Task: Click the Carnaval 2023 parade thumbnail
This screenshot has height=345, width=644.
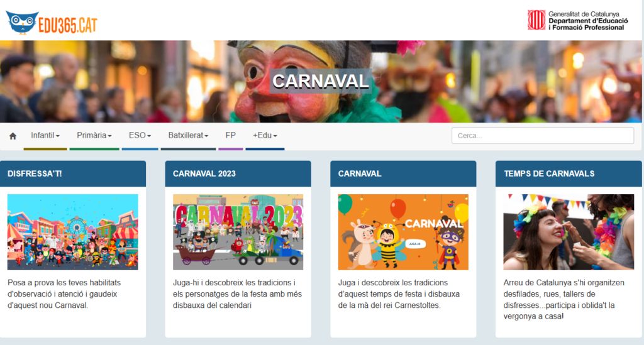Action: point(238,232)
